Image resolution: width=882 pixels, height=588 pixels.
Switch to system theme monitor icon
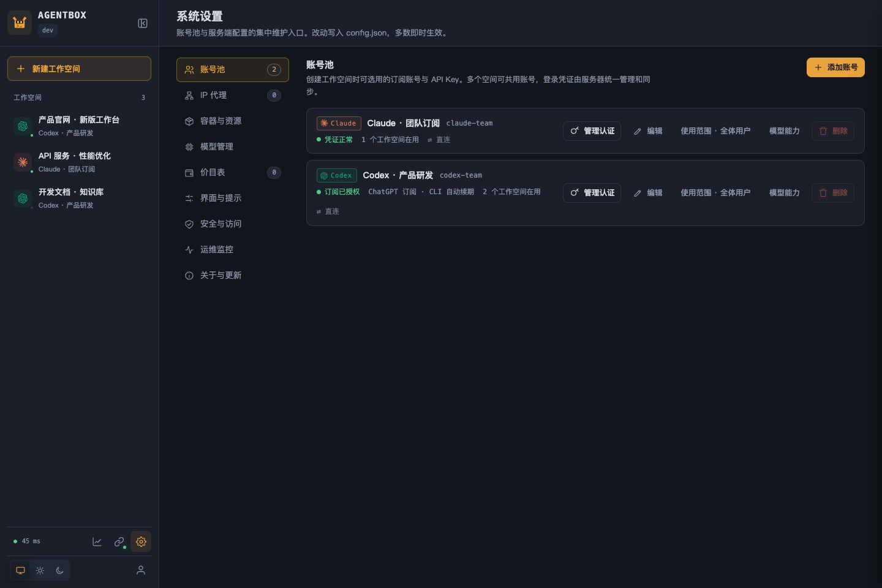tap(21, 570)
